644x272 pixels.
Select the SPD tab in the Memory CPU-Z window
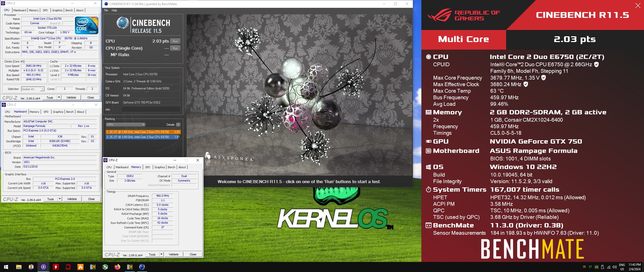[148, 167]
